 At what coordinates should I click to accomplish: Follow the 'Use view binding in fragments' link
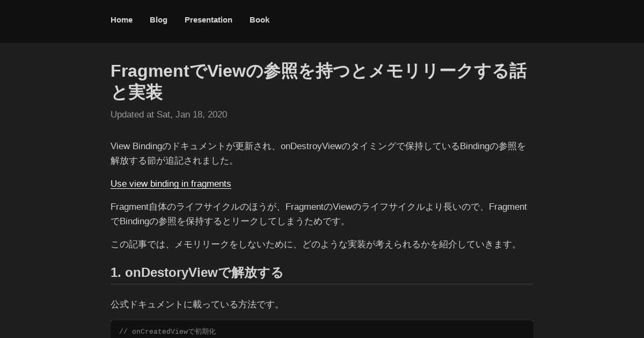171,184
